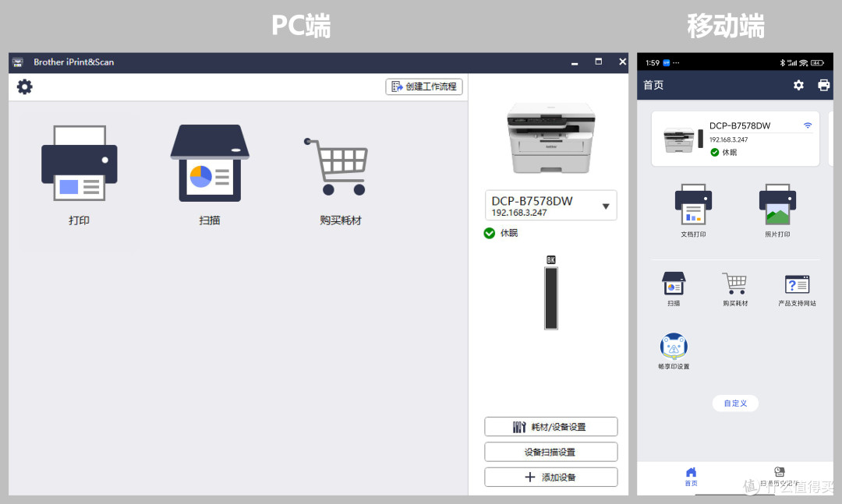842x504 pixels.
Task: Tap the Wi-Fi icon on mobile device card
Action: point(807,125)
